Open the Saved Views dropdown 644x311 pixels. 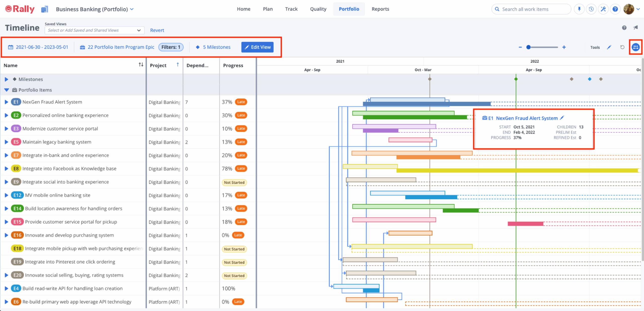(x=94, y=30)
